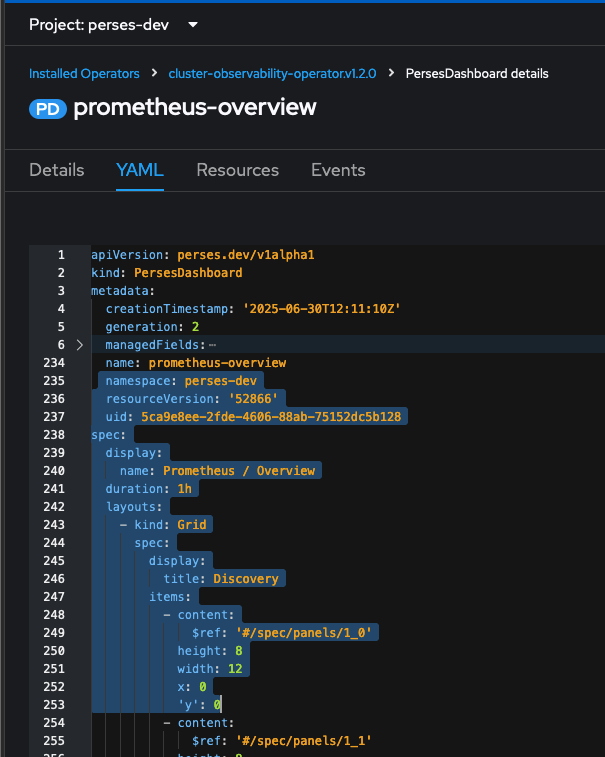Place cursor on duration value 1h

(x=182, y=489)
